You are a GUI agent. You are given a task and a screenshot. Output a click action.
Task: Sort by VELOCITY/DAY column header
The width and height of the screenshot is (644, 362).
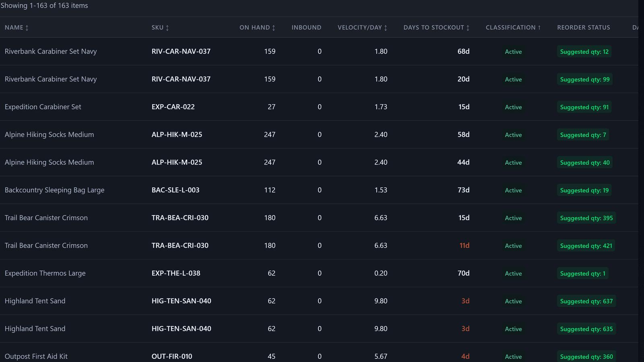point(362,27)
